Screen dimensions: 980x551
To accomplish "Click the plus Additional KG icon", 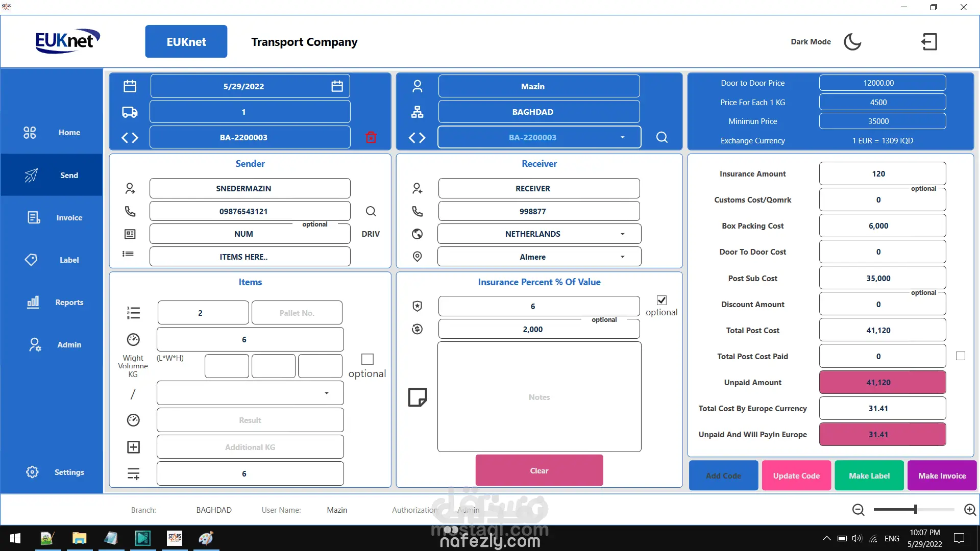I will pyautogui.click(x=133, y=447).
